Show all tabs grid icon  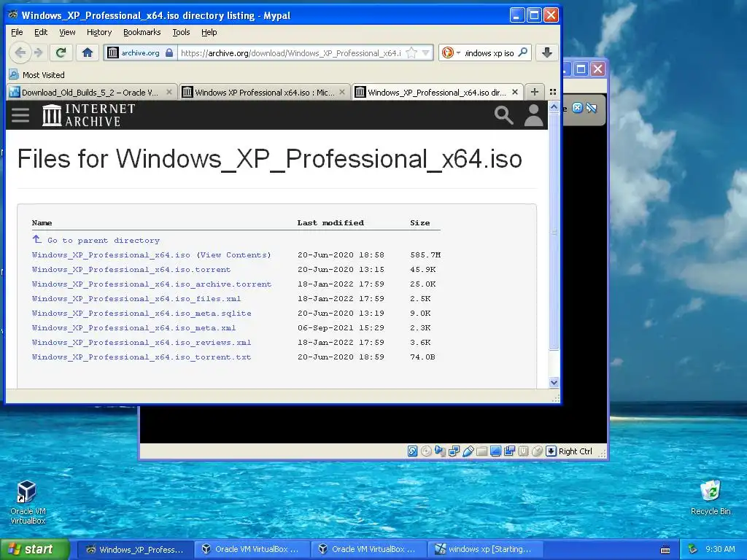tap(553, 92)
